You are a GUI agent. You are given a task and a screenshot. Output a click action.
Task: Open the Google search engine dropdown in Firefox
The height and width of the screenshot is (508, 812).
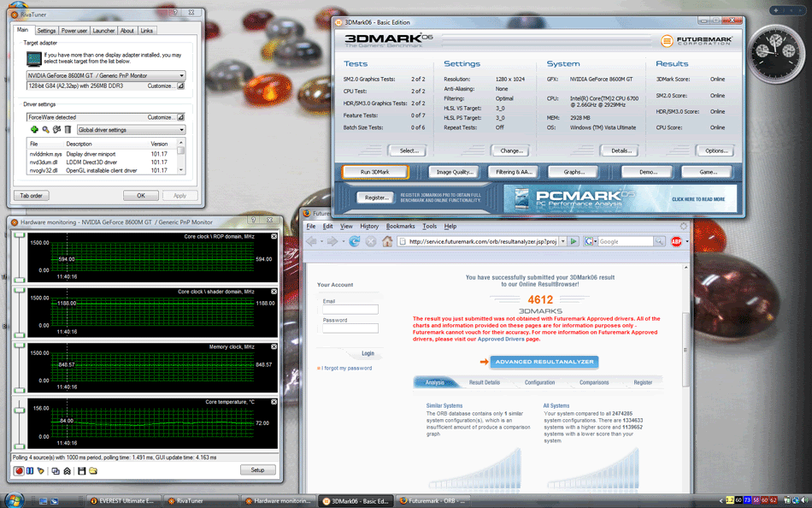(x=591, y=241)
